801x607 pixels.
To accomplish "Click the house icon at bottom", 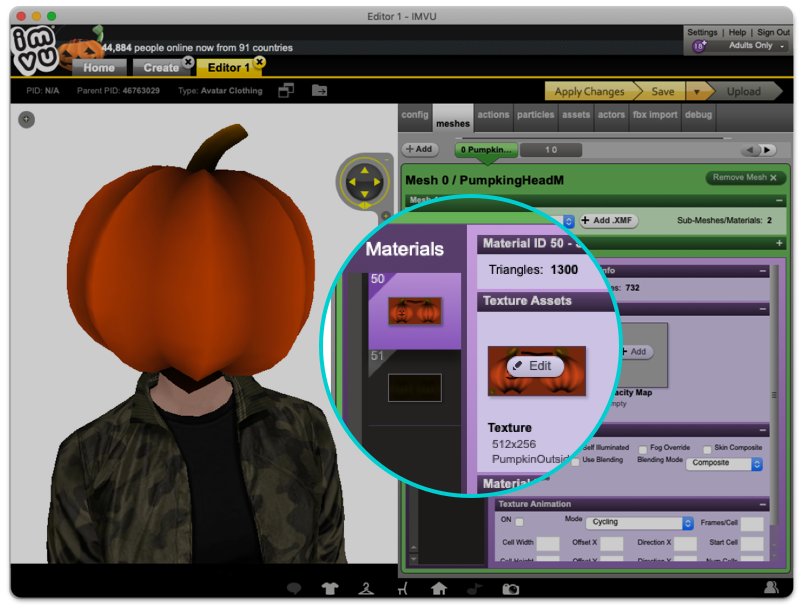I will pos(439,589).
